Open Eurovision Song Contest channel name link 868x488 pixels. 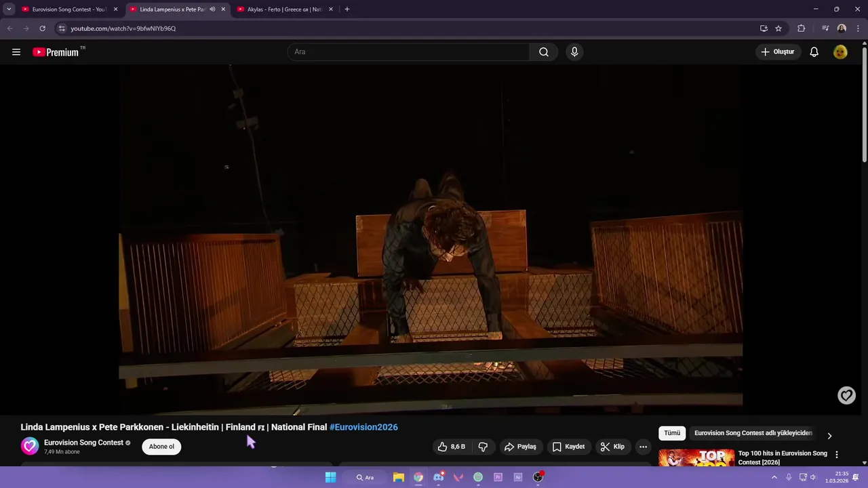(83, 443)
